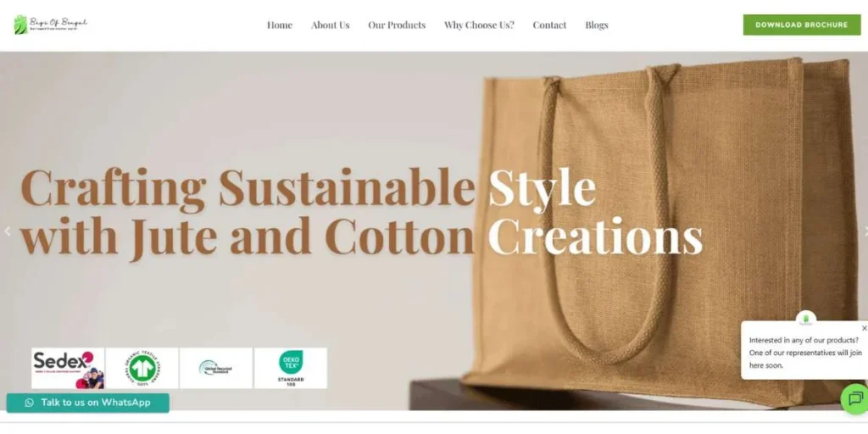The image size is (868, 434).
Task: Go to Why Choose Us? section
Action: pos(479,25)
